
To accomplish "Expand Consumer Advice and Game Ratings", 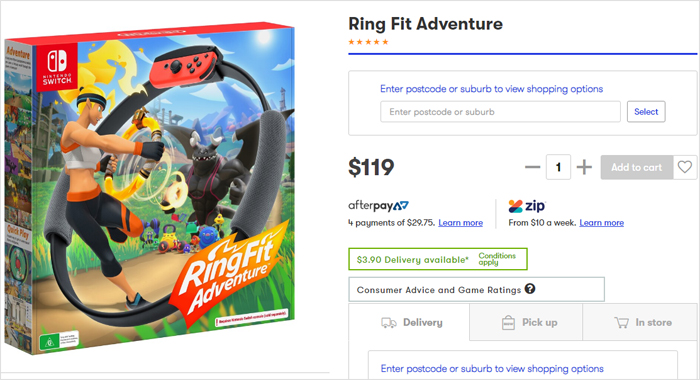I will 476,289.
